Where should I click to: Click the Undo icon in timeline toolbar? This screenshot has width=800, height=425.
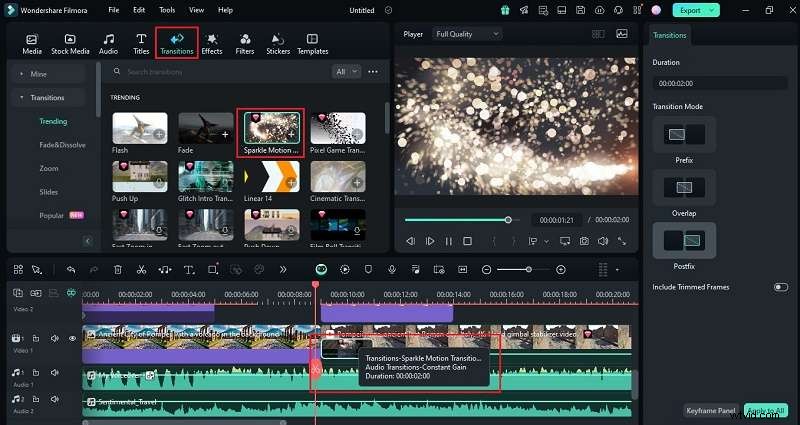click(x=71, y=270)
